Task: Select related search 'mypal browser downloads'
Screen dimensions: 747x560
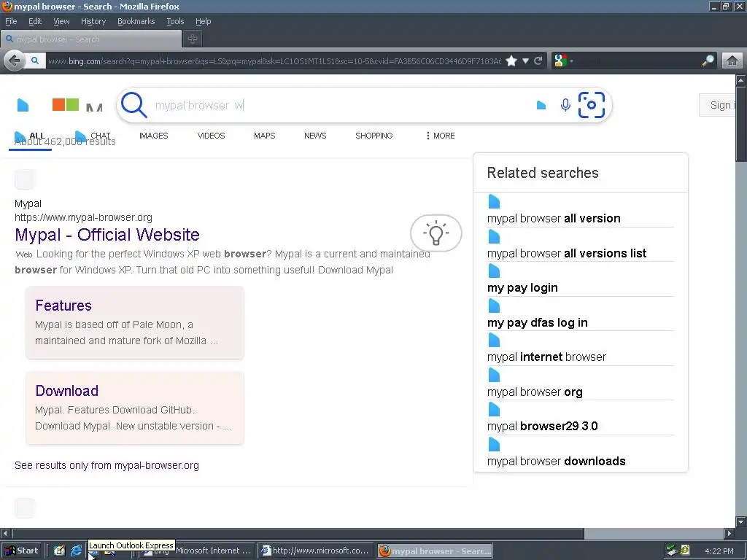Action: [556, 461]
